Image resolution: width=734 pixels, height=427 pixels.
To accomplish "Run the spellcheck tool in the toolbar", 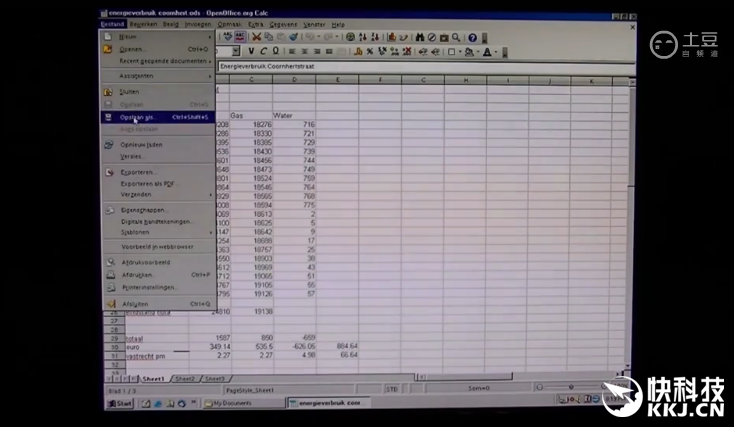I will (228, 37).
